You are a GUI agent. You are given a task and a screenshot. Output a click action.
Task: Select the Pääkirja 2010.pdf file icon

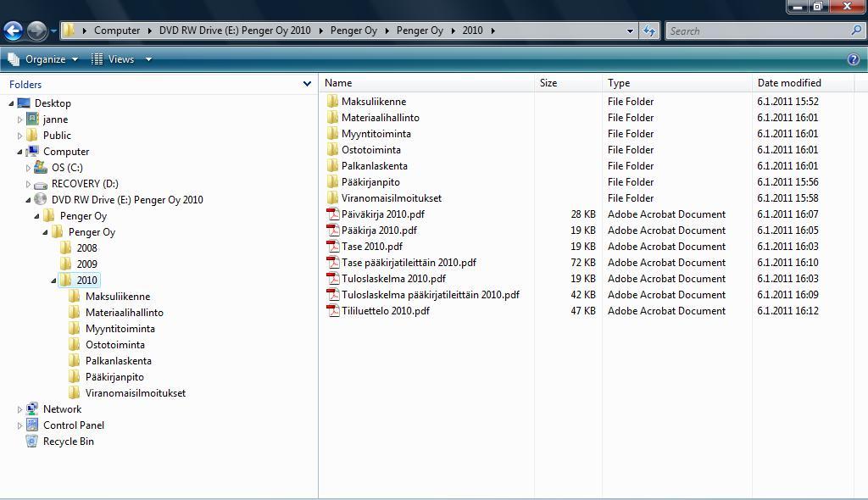click(x=332, y=230)
